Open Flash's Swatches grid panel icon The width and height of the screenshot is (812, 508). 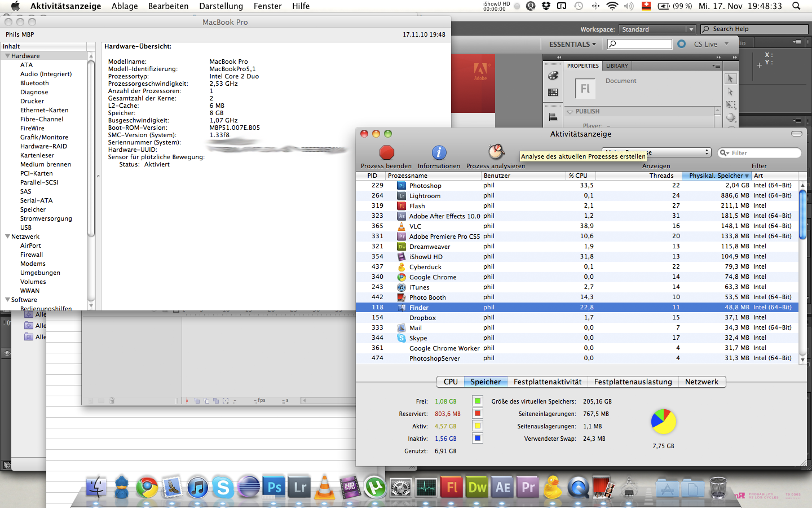click(x=553, y=93)
